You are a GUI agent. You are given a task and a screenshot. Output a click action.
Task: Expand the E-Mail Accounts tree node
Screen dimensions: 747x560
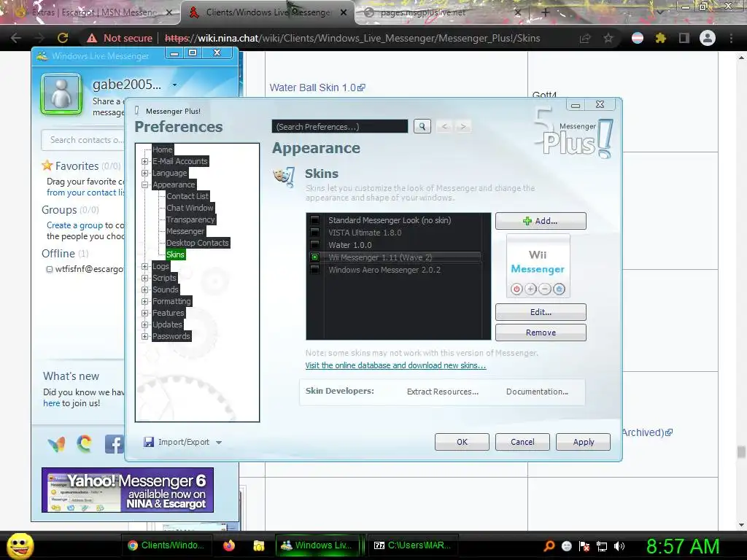(x=145, y=161)
